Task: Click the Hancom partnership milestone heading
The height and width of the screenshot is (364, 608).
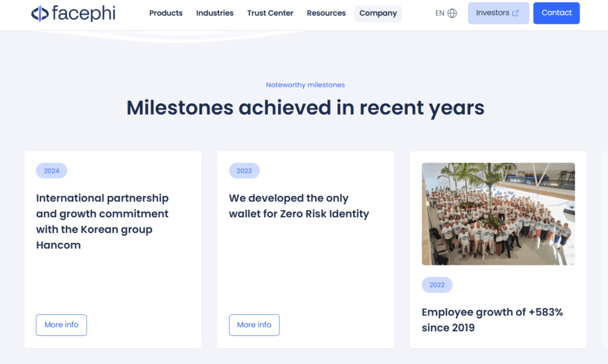Action: [x=102, y=221]
